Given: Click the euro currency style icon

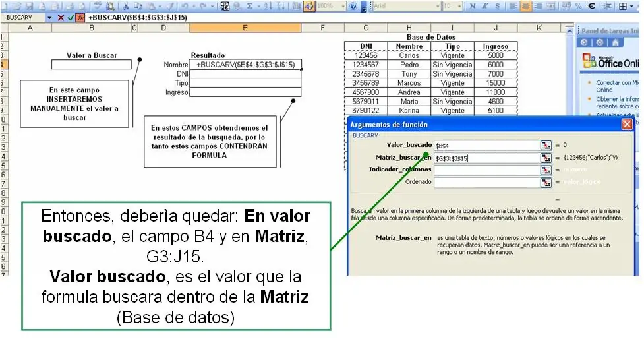Looking at the screenshot, I should point(591,6).
